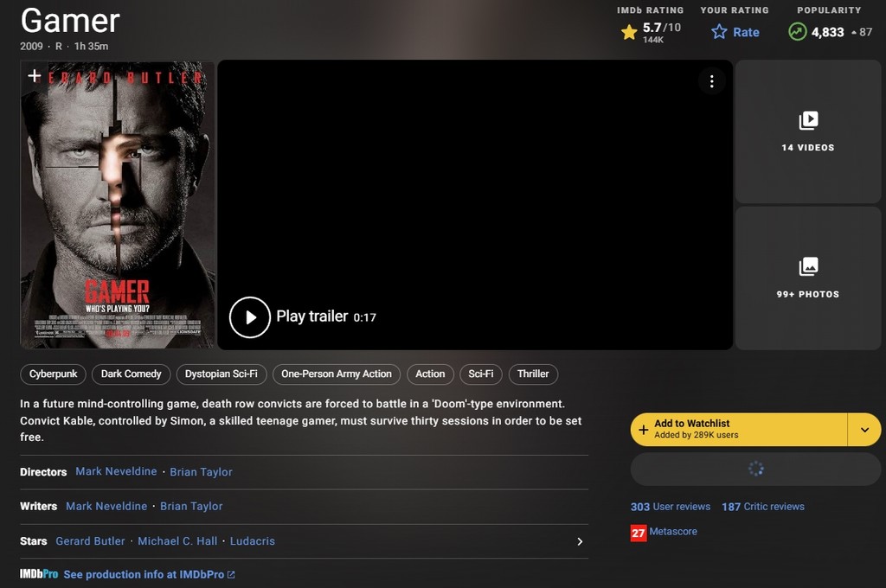Click the Rate link under Your Rating

746,32
